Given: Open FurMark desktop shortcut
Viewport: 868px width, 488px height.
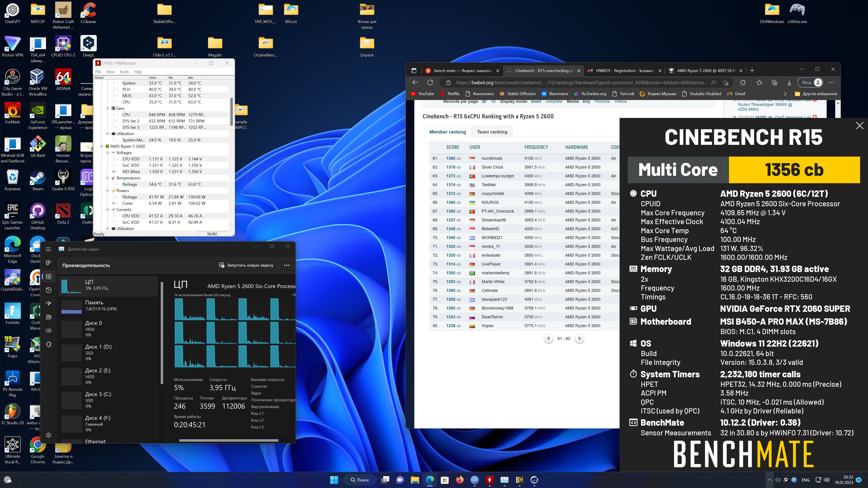Looking at the screenshot, I should (x=12, y=113).
